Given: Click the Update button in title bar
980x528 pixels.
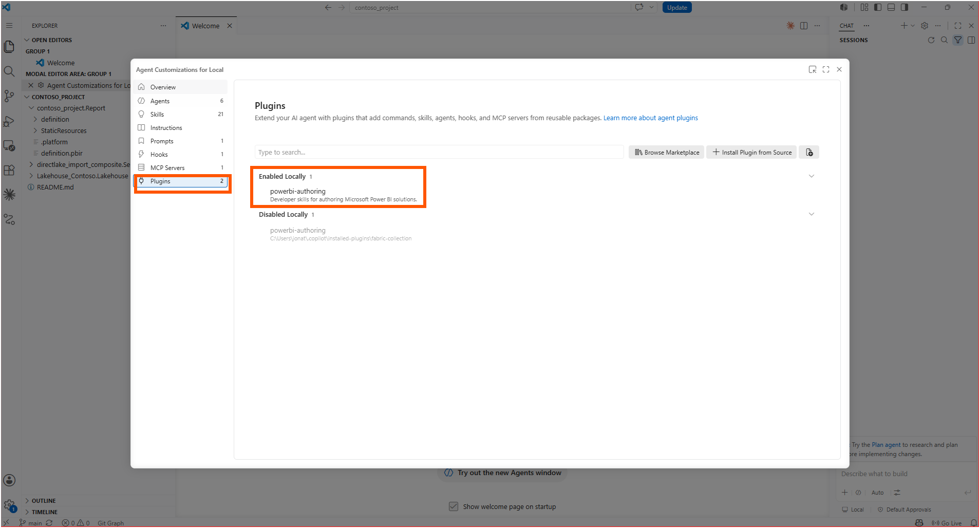Looking at the screenshot, I should tap(677, 7).
